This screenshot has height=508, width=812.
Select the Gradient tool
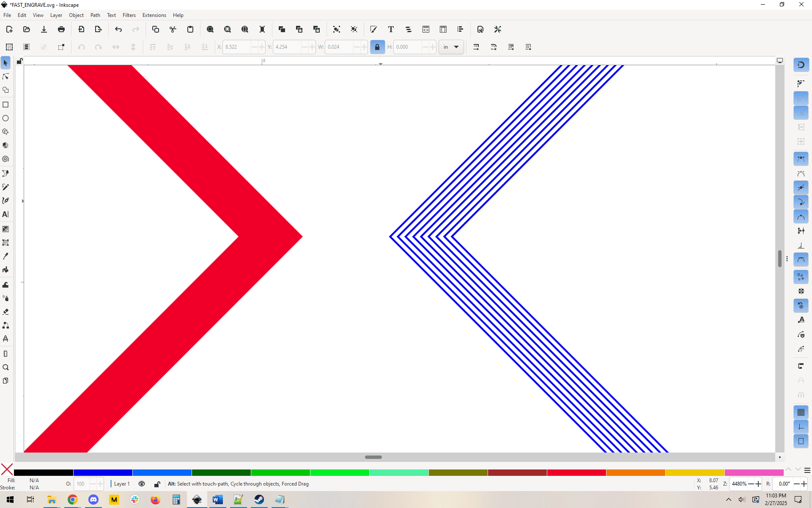coord(5,229)
